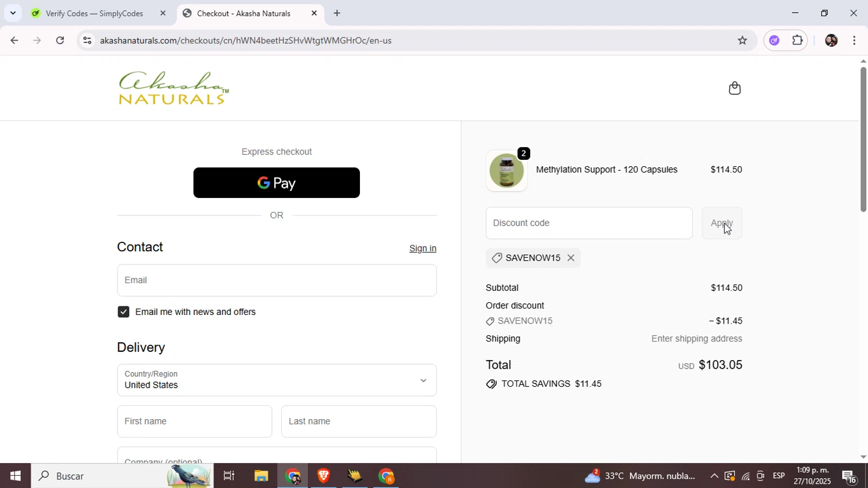Open the browser extensions puzzle icon

[x=797, y=41]
